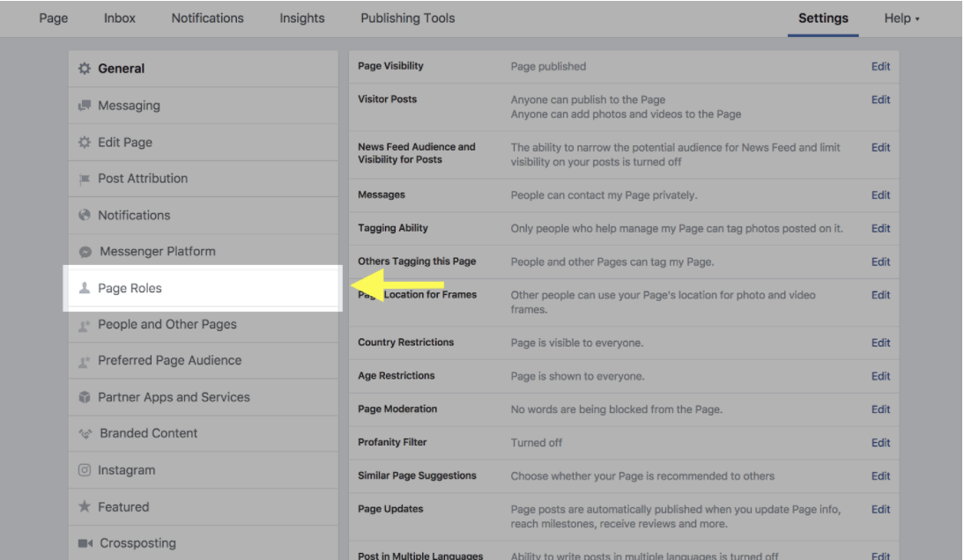
Task: Edit Tagging Ability setting
Action: click(x=880, y=228)
